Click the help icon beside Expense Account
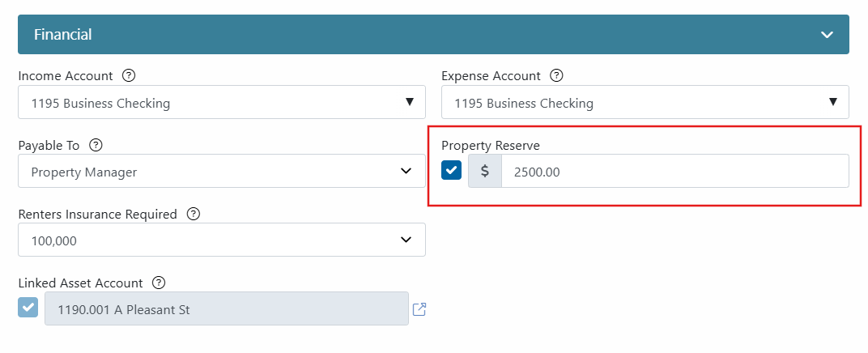Image resolution: width=868 pixels, height=353 pixels. tap(556, 75)
